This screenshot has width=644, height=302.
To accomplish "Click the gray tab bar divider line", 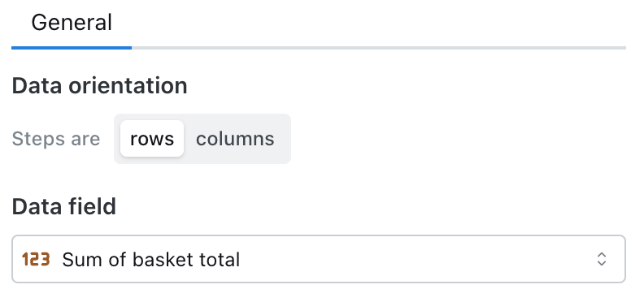I will click(379, 48).
